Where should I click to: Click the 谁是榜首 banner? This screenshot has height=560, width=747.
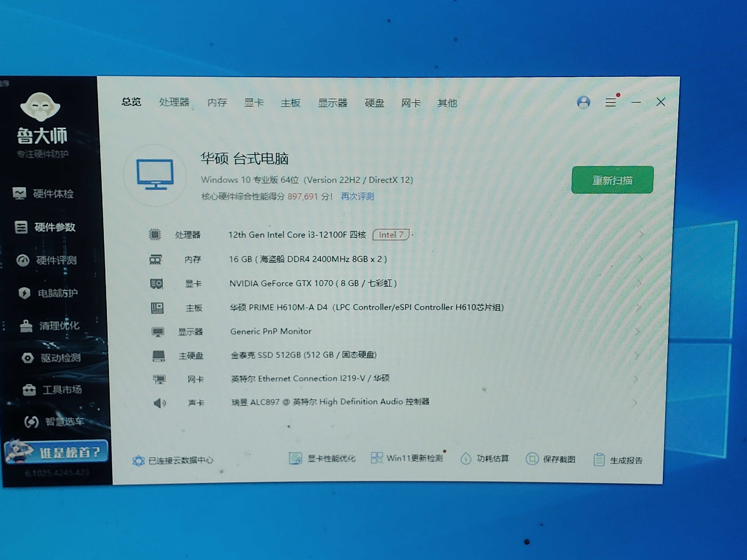click(x=56, y=452)
